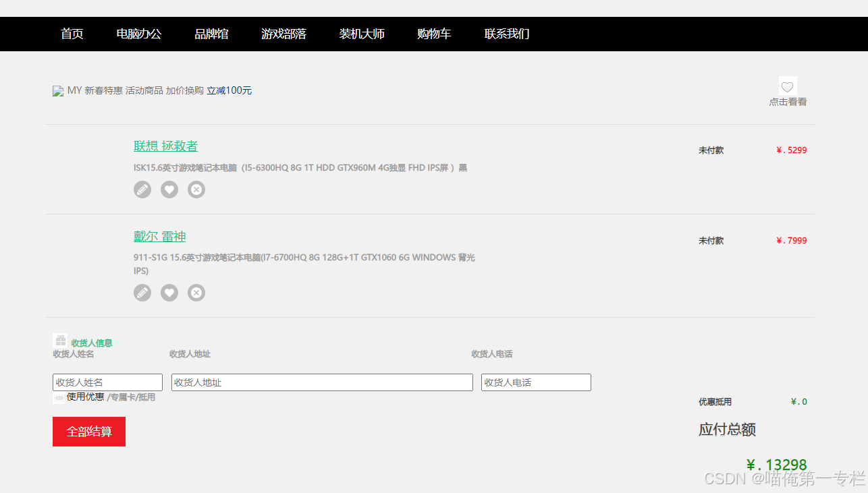Click the ¥.5299 price

[792, 150]
